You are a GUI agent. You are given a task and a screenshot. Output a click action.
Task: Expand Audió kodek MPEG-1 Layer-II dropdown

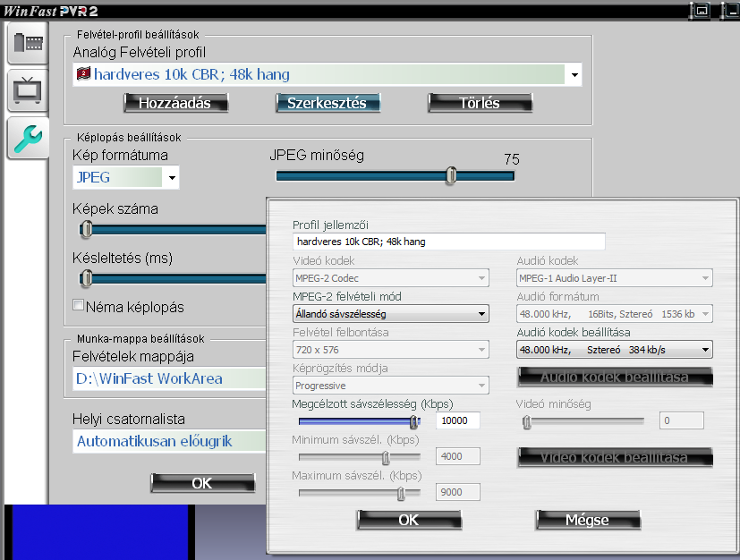(x=615, y=278)
